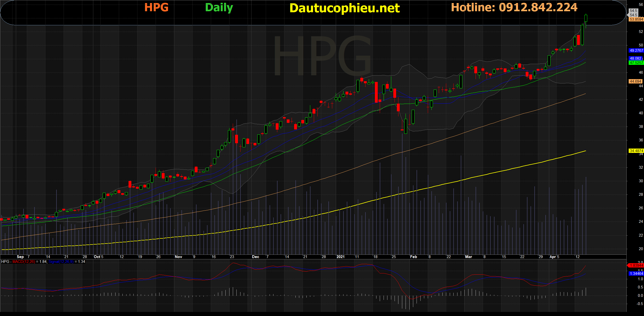Click the blue 1.34464 signal value tag
The image size is (644, 316).
[636, 274]
